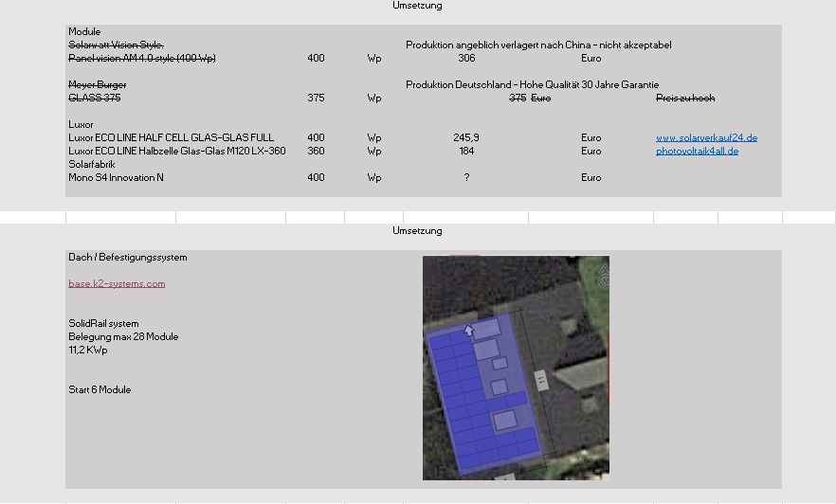
Task: Select the 'Mono S4 Innovation N' cell
Action: click(117, 177)
